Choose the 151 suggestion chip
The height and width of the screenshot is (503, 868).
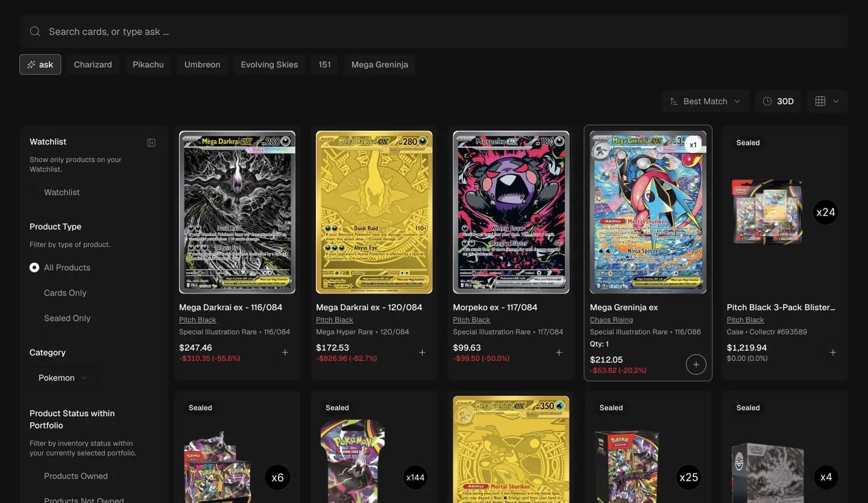(325, 64)
